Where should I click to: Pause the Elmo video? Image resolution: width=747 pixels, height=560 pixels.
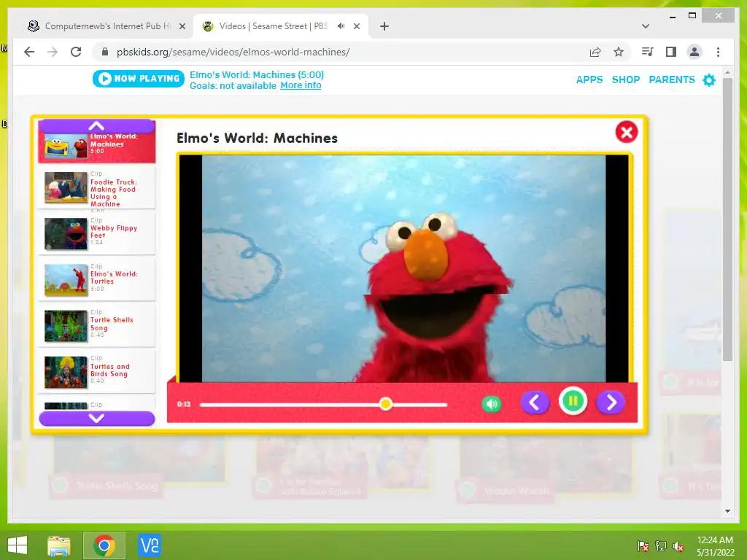(x=573, y=402)
